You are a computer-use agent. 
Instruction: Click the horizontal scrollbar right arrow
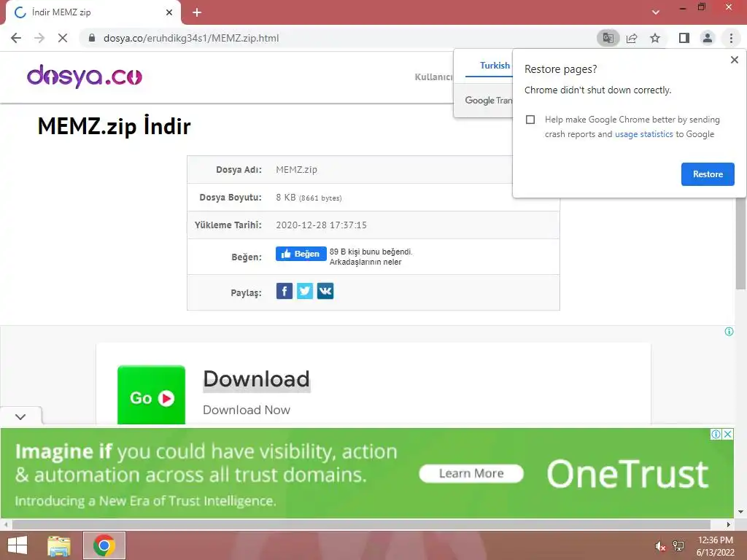729,524
